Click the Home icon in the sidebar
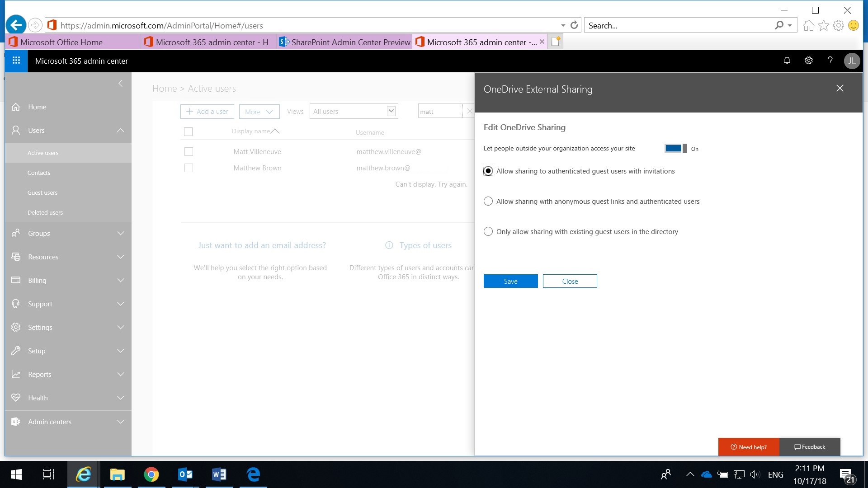 click(16, 107)
